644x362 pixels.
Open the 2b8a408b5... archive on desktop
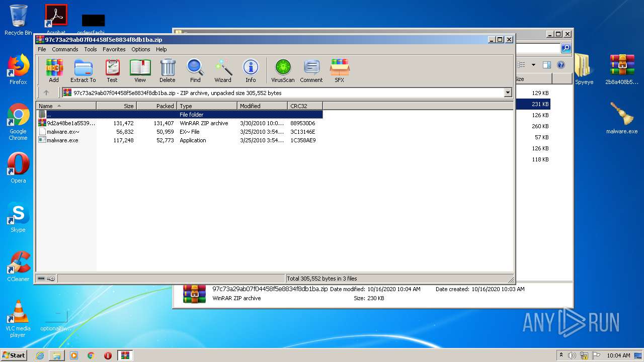tap(622, 69)
